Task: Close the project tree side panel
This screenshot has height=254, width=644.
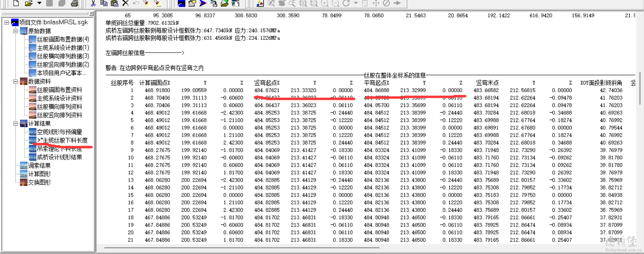Action: tap(91, 14)
